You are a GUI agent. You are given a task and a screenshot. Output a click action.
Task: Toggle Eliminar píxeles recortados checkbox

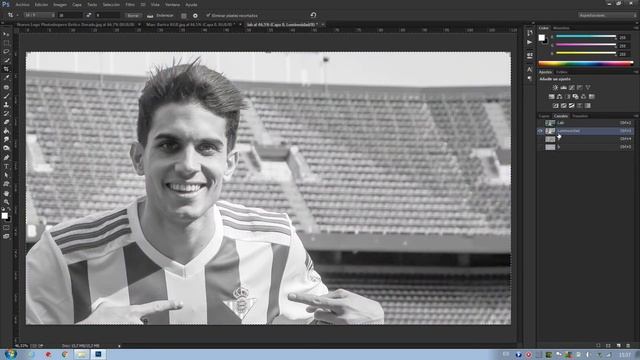(x=208, y=16)
